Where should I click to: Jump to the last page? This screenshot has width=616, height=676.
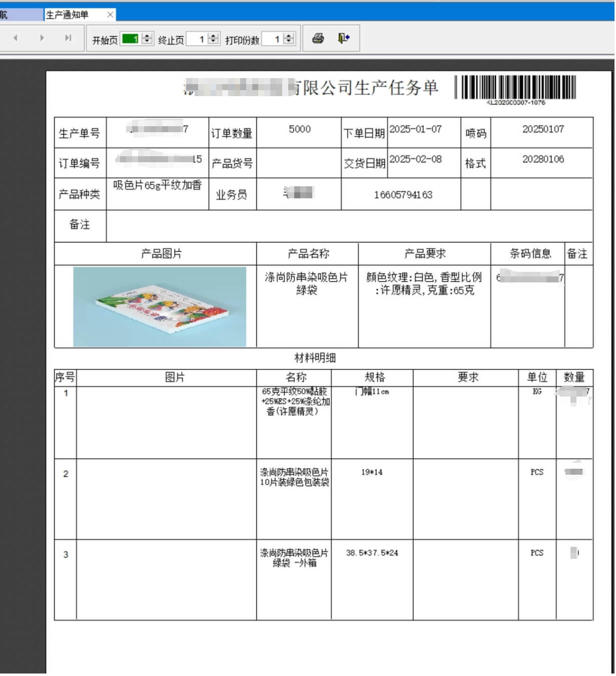(68, 38)
